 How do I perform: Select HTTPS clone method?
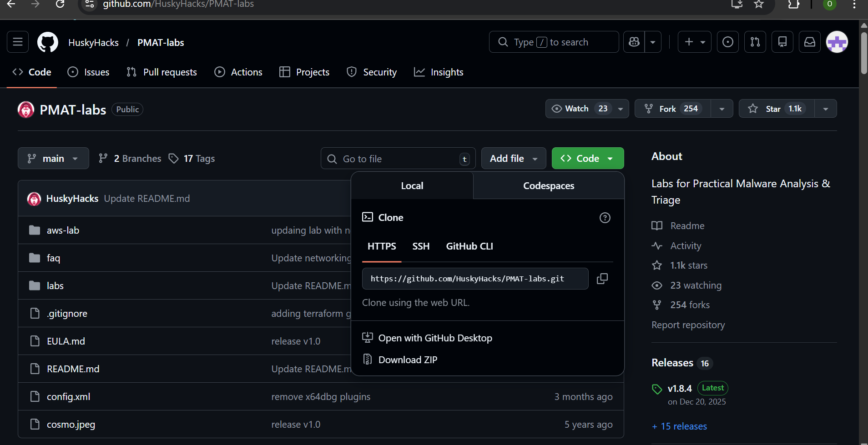382,246
